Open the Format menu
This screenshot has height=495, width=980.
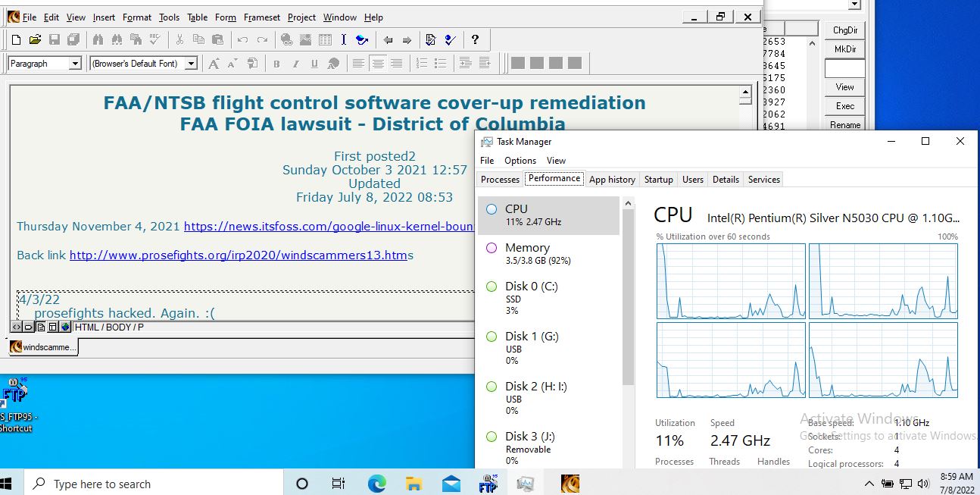[x=137, y=17]
